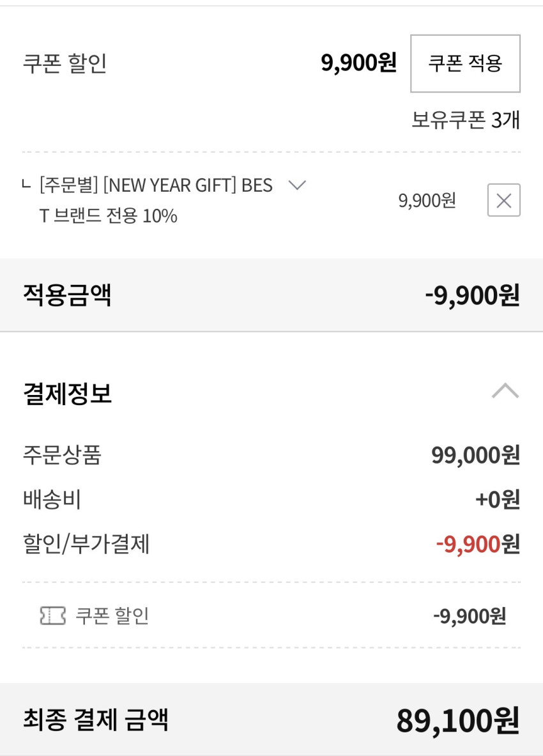The image size is (543, 756).
Task: Click the 쿠폰 할인 text beside ticket icon
Action: (x=112, y=616)
